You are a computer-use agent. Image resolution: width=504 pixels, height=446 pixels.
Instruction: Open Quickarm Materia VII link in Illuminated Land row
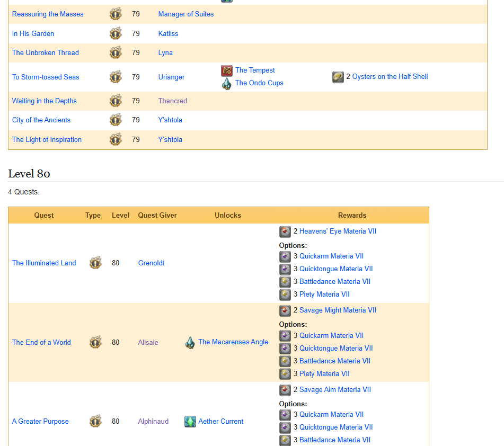click(331, 256)
